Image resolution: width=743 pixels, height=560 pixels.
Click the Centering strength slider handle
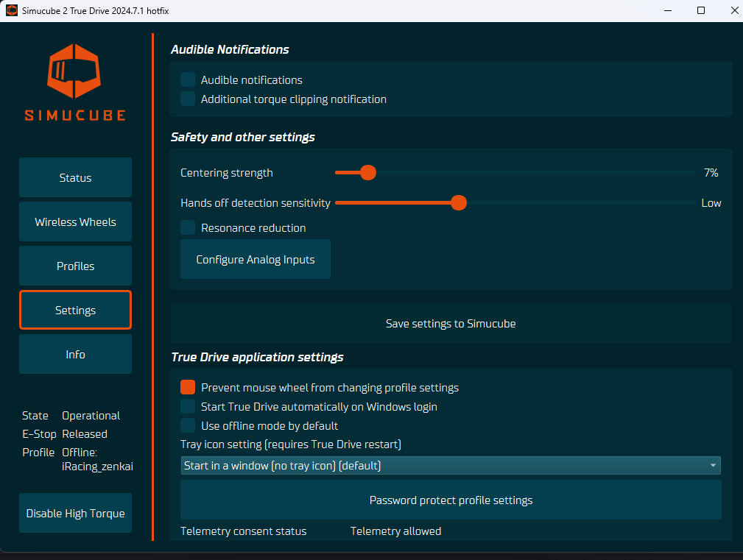tap(368, 173)
